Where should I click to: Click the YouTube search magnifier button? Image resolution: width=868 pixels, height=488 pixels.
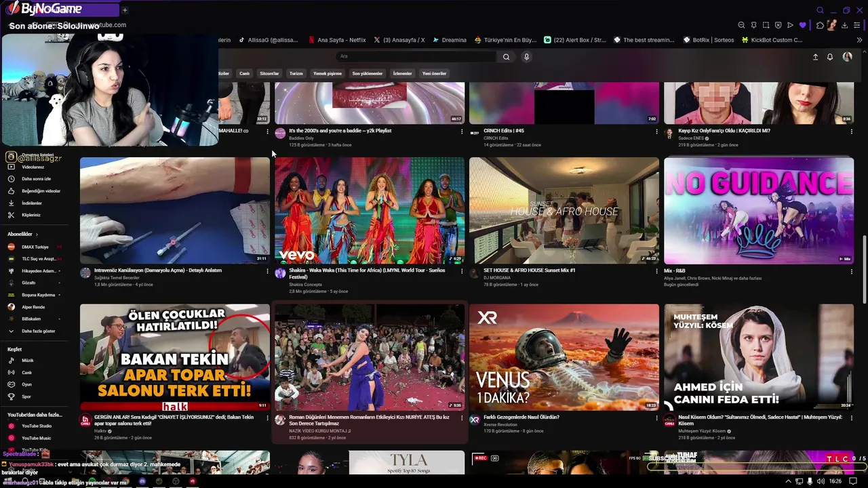click(506, 57)
